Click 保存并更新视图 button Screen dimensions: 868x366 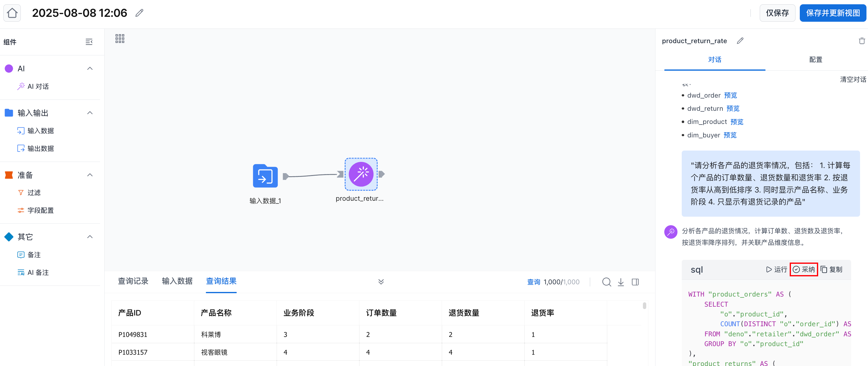point(833,13)
